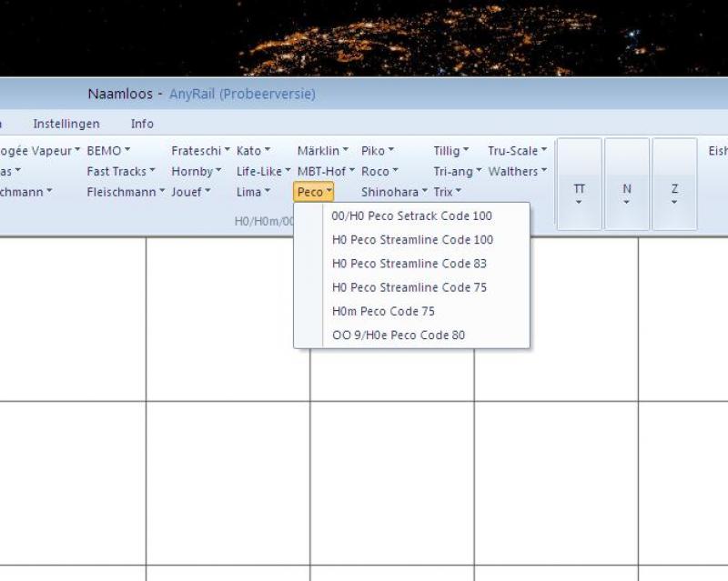Expand the Shinohara dropdown
The height and width of the screenshot is (581, 728).
[x=394, y=192]
